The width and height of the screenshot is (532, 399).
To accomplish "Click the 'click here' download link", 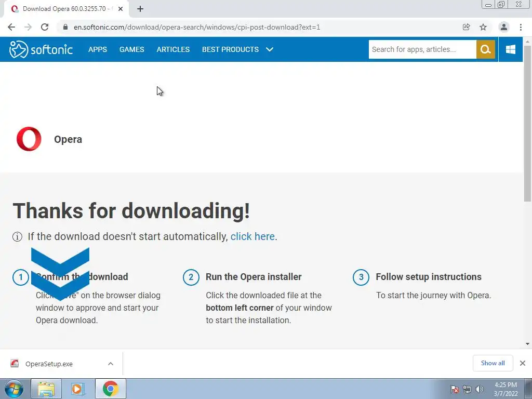I will 252,236.
